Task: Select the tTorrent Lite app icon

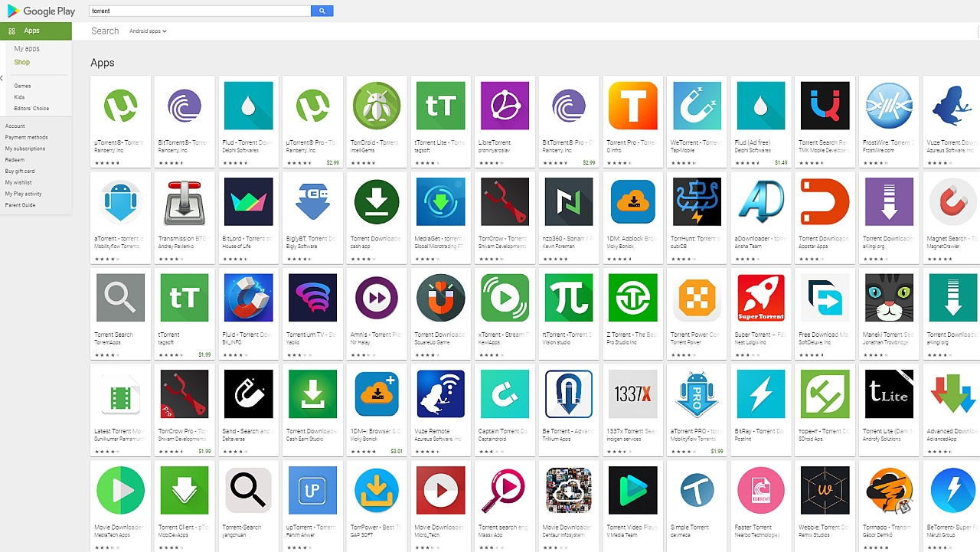Action: click(x=440, y=106)
